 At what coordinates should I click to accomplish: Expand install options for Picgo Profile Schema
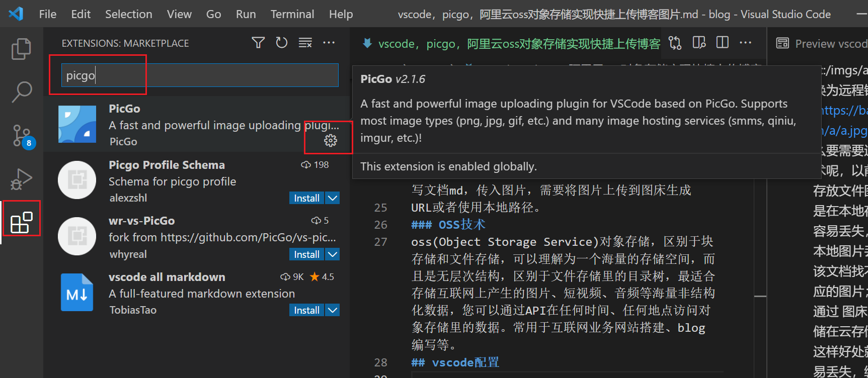pyautogui.click(x=332, y=198)
